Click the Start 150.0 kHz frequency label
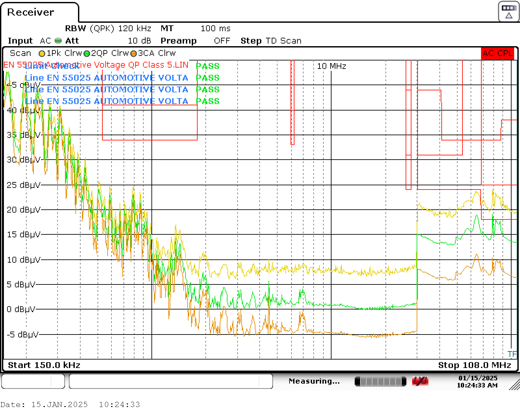 [44, 365]
